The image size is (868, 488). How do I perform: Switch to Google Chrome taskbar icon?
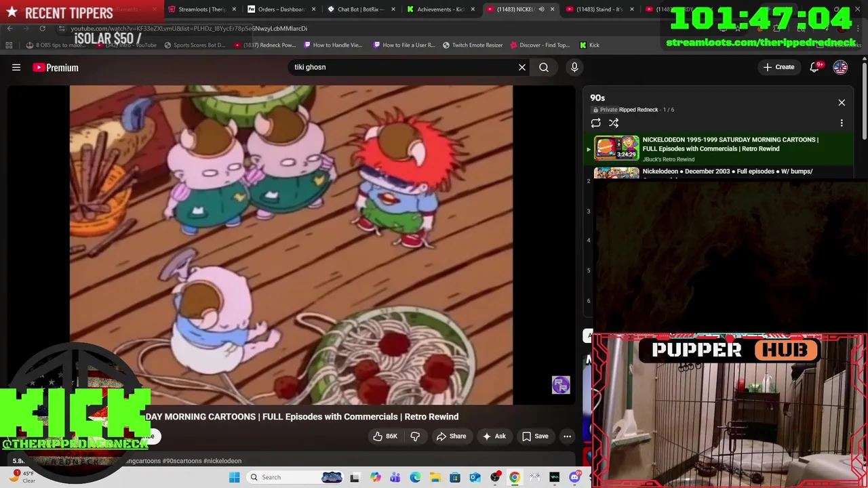click(515, 477)
